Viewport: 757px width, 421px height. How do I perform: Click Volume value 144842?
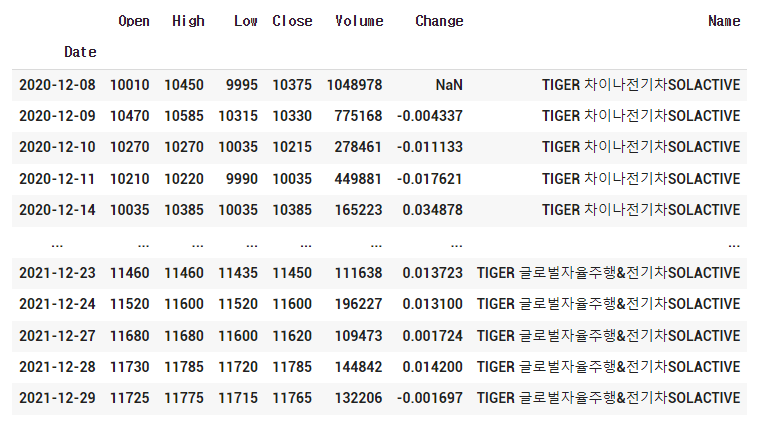click(x=358, y=367)
